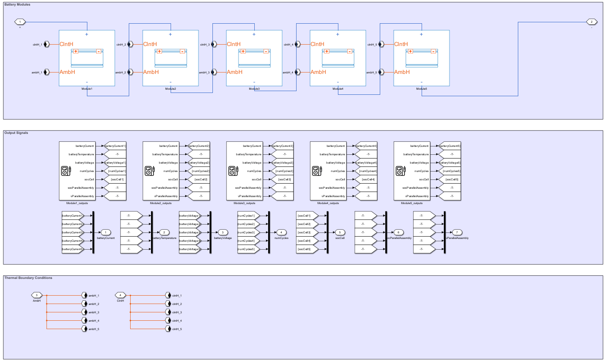
Task: Select negative connection port 2 in Battery Modules
Action: [591, 22]
